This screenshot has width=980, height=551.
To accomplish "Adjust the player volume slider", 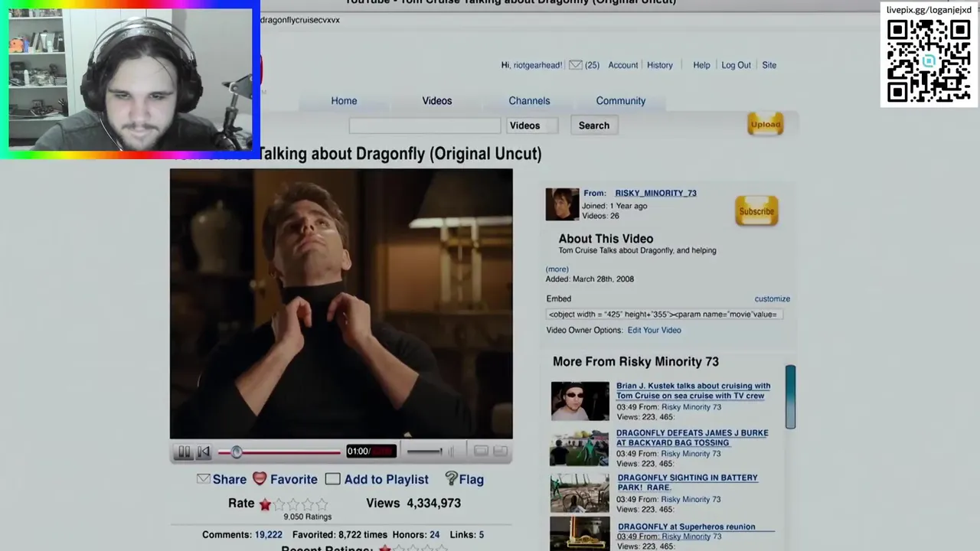I will (x=424, y=452).
